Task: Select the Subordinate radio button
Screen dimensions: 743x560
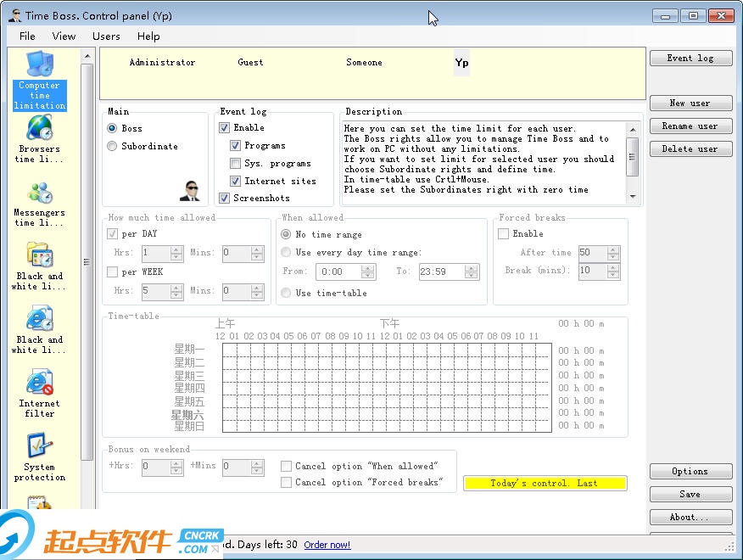Action: [113, 147]
